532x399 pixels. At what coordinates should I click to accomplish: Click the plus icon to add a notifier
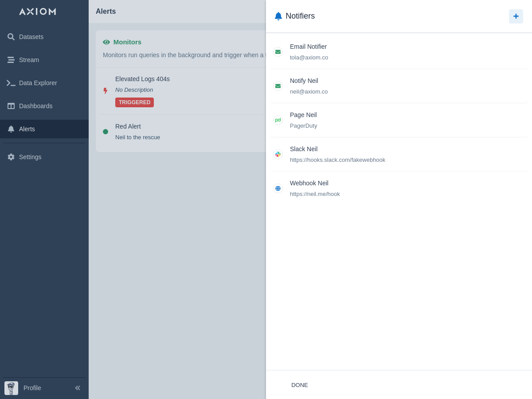pos(516,16)
